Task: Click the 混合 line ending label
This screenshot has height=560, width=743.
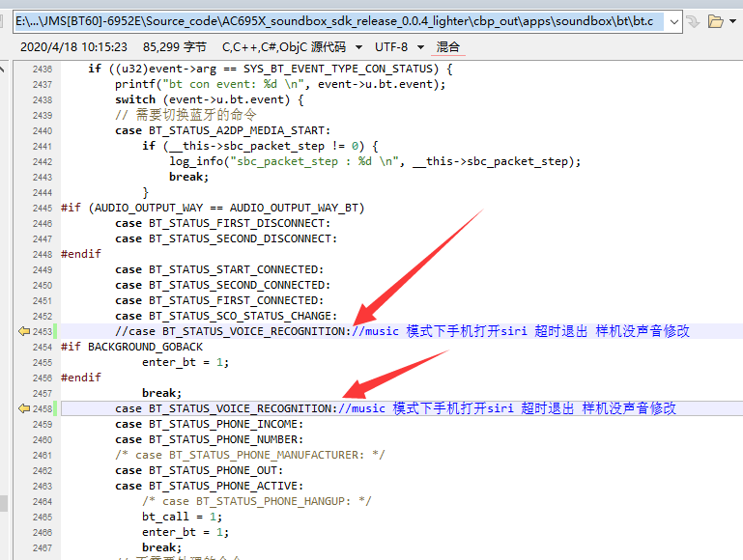Action: [x=447, y=47]
